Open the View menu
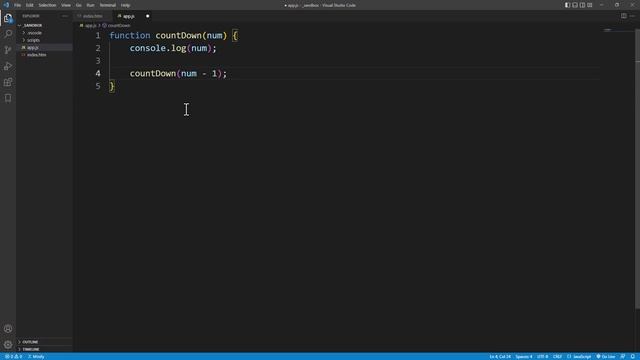The width and height of the screenshot is (640, 360). tap(66, 5)
